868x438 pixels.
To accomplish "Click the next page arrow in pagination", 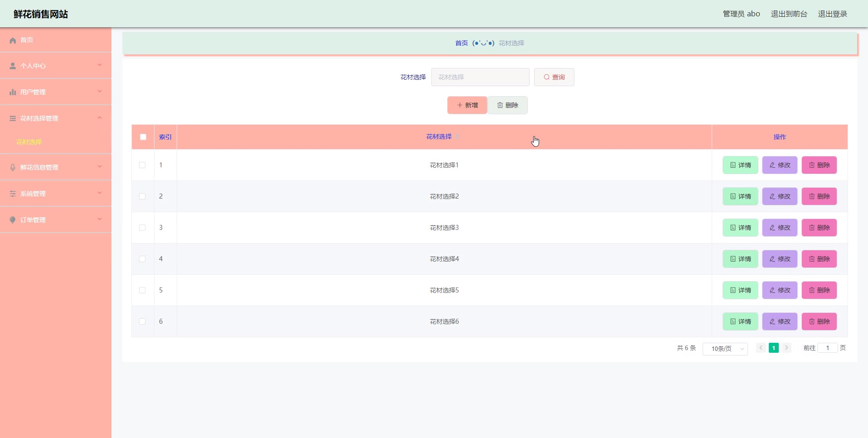I will 786,348.
